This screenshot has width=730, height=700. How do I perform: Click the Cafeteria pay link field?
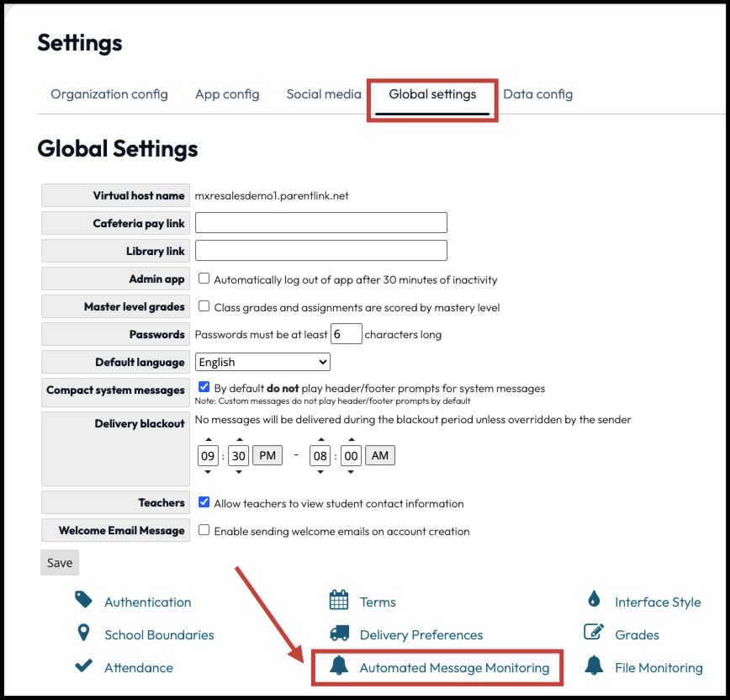[x=320, y=222]
